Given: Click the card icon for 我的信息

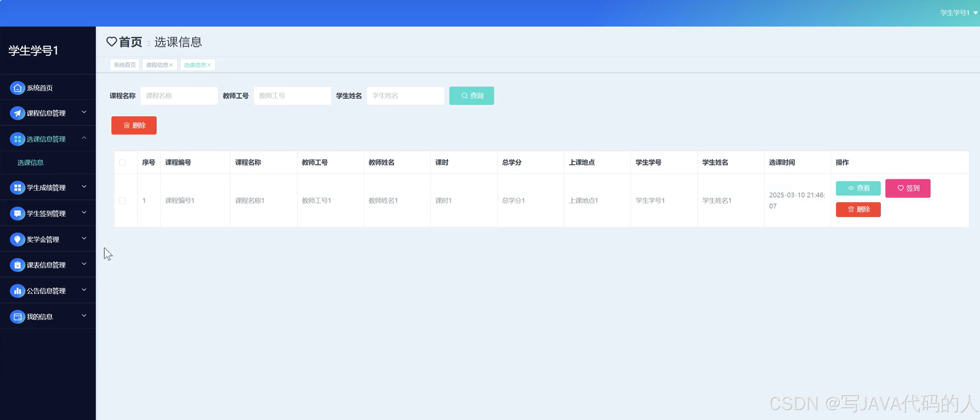Looking at the screenshot, I should coord(17,317).
